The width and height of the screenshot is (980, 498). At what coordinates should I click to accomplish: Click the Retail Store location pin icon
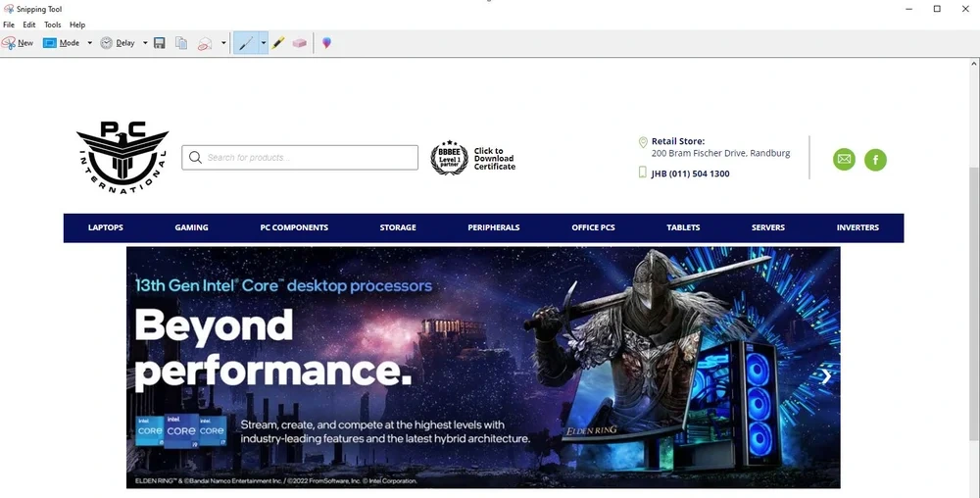(x=643, y=142)
